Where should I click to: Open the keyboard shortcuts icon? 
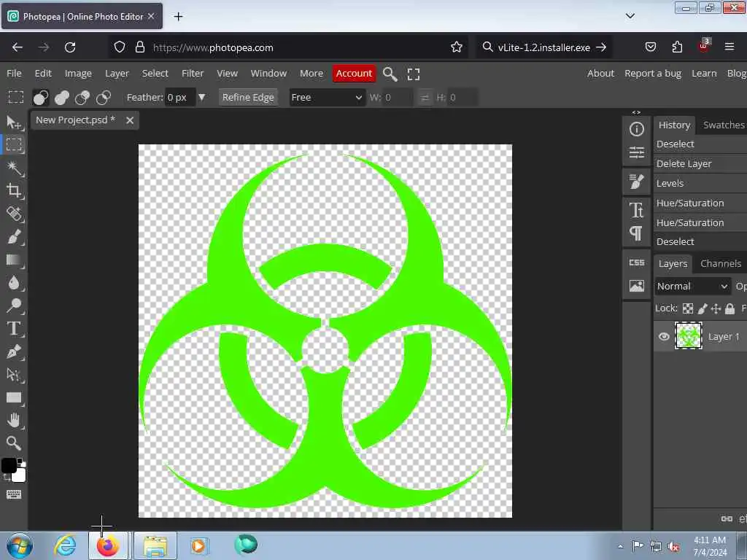tap(14, 494)
